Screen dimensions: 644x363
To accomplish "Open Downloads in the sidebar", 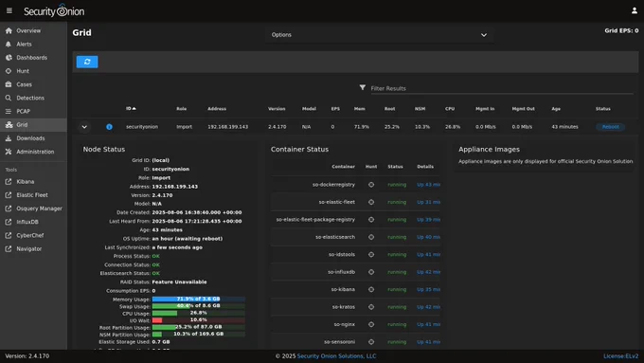I will 33,138.
